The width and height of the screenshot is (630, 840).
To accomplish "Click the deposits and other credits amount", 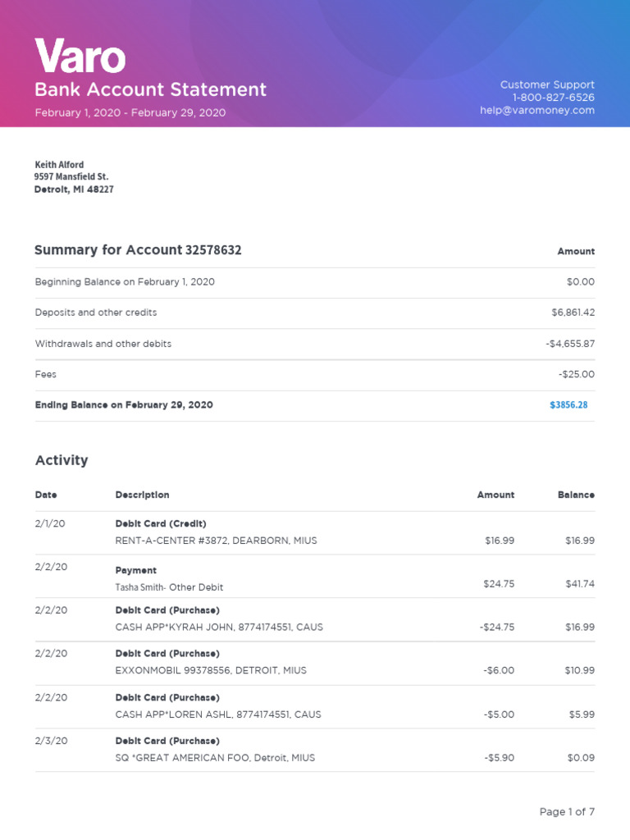I will [573, 313].
